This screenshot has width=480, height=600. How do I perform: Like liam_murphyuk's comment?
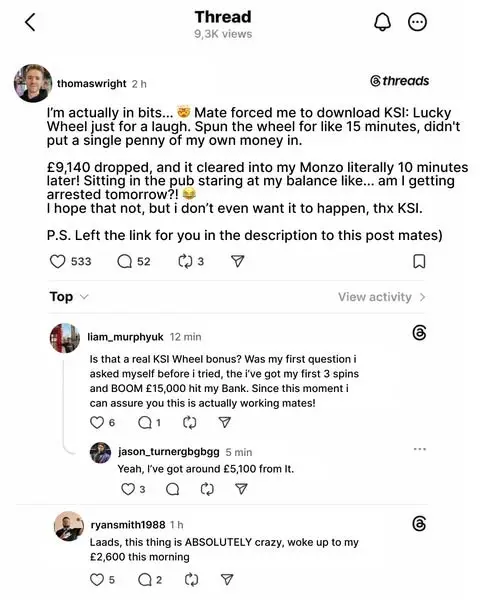point(97,422)
